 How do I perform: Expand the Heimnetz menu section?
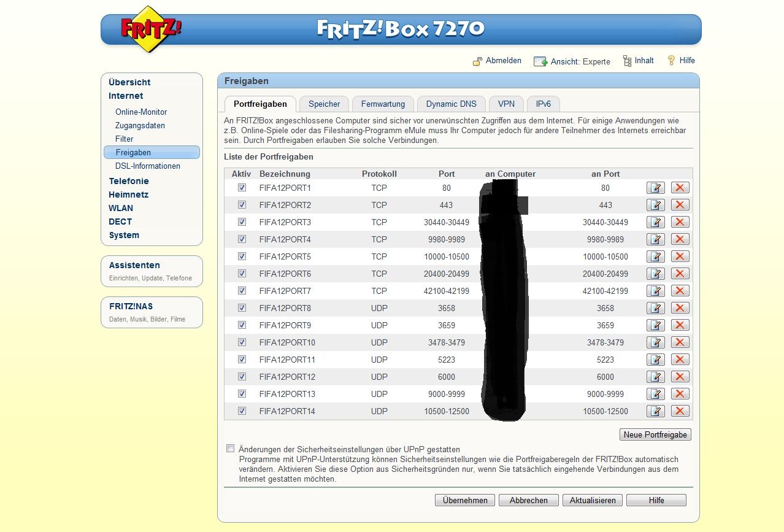click(x=129, y=195)
